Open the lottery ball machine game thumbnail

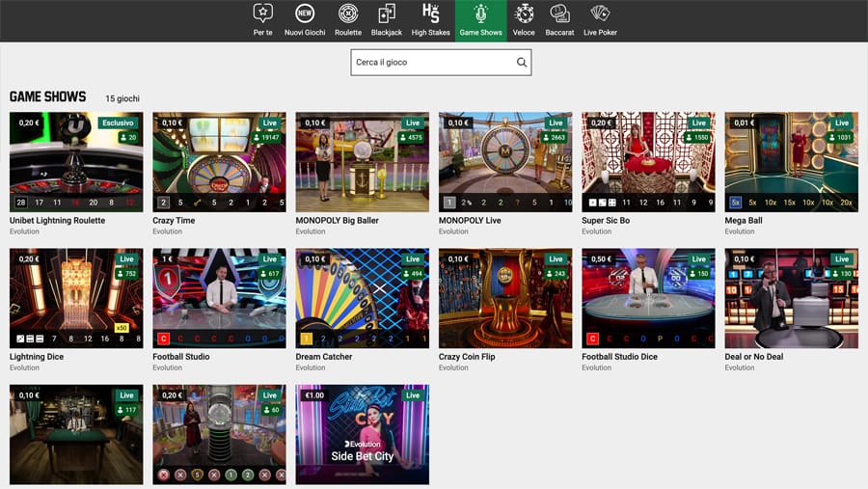click(219, 435)
